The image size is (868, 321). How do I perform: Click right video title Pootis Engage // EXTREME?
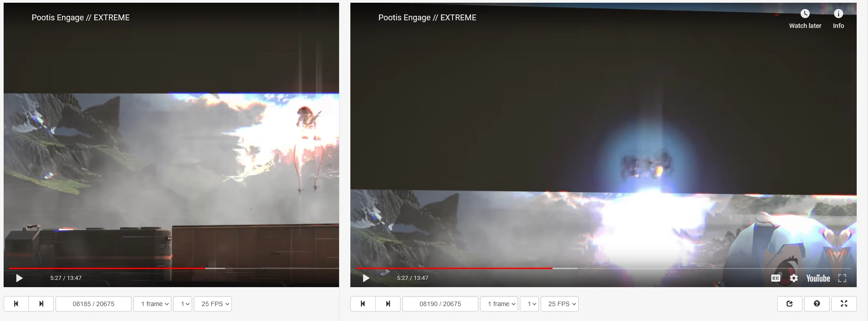(427, 18)
